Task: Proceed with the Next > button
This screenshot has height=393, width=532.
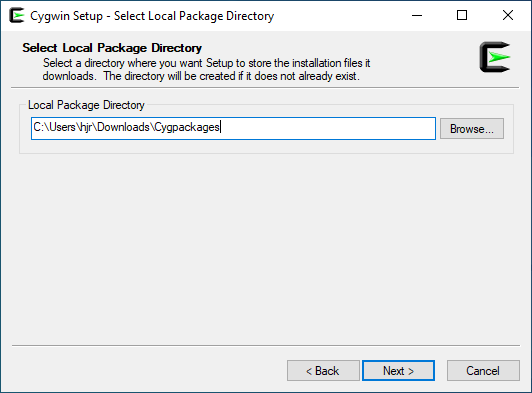Action: click(x=398, y=371)
